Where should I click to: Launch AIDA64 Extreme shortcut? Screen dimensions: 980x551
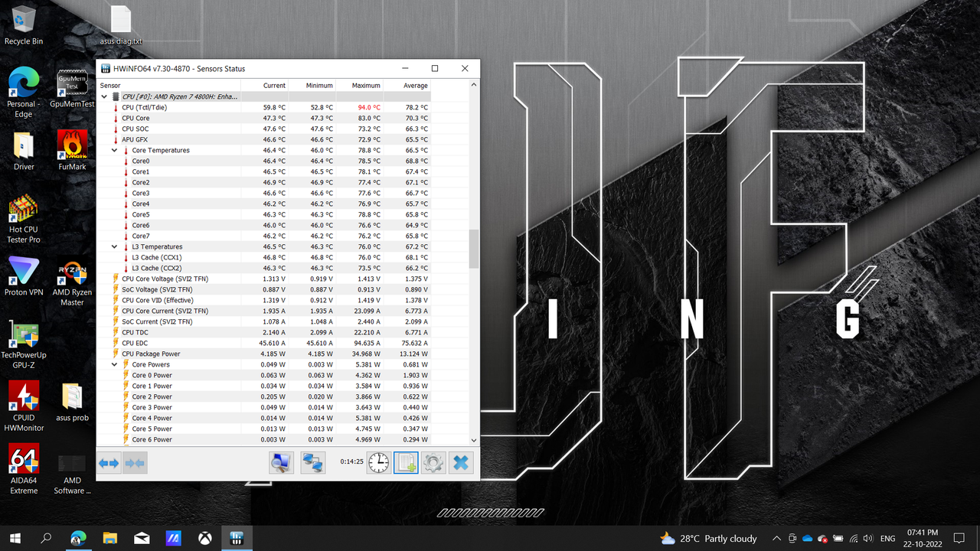click(x=24, y=470)
